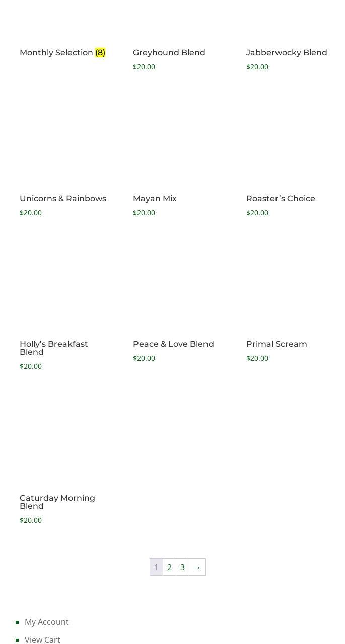This screenshot has width=345, height=644.
Task: Click the Greyhound Blend $20.00 price
Action: 144,67
